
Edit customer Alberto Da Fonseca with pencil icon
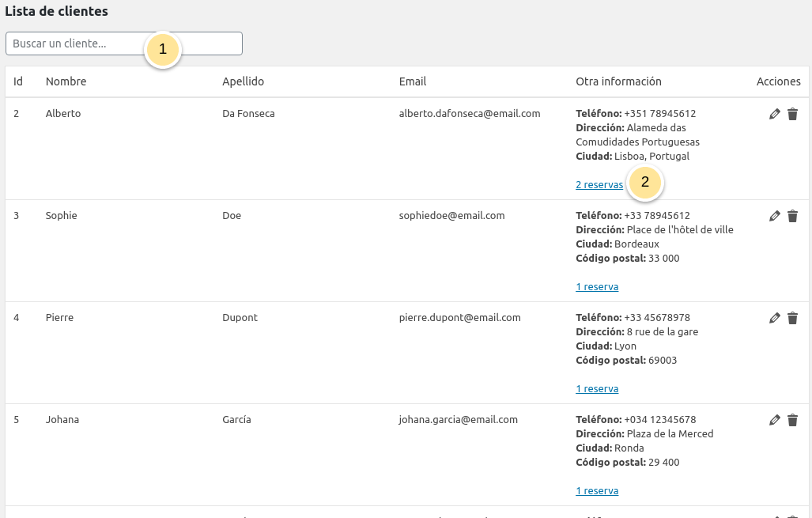[x=774, y=114]
